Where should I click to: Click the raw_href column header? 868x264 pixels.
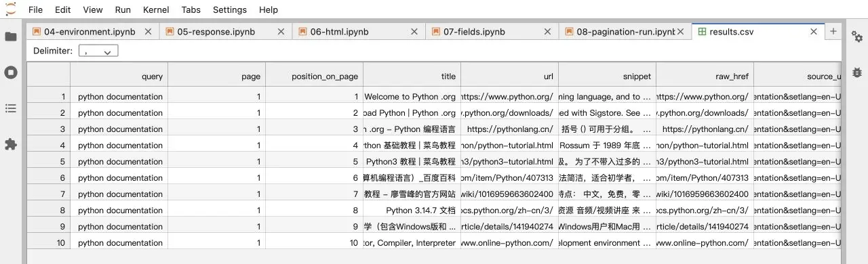tap(705, 76)
